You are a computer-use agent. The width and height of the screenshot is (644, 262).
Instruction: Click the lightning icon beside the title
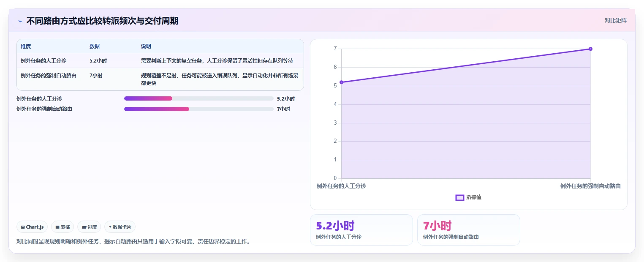pyautogui.click(x=20, y=21)
